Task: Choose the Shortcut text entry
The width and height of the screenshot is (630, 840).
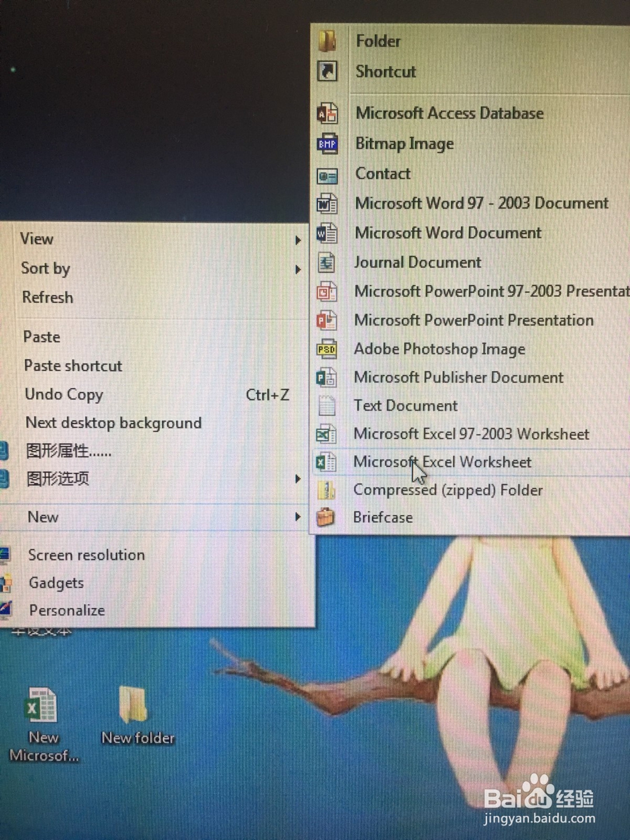Action: click(386, 71)
